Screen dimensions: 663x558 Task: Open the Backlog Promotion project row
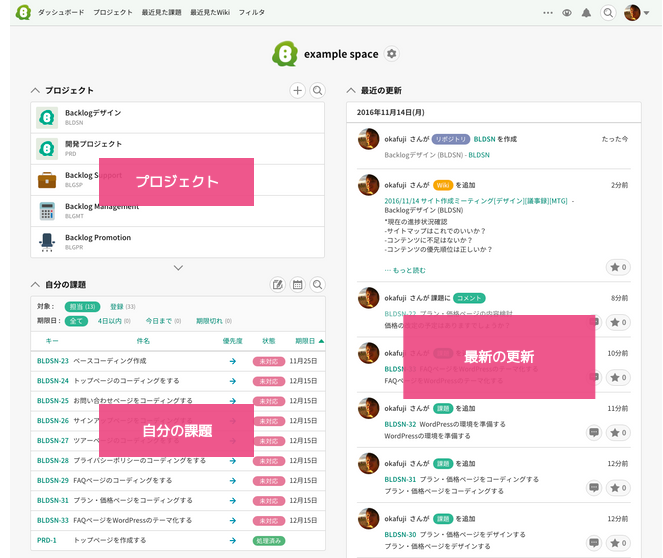click(x=178, y=242)
